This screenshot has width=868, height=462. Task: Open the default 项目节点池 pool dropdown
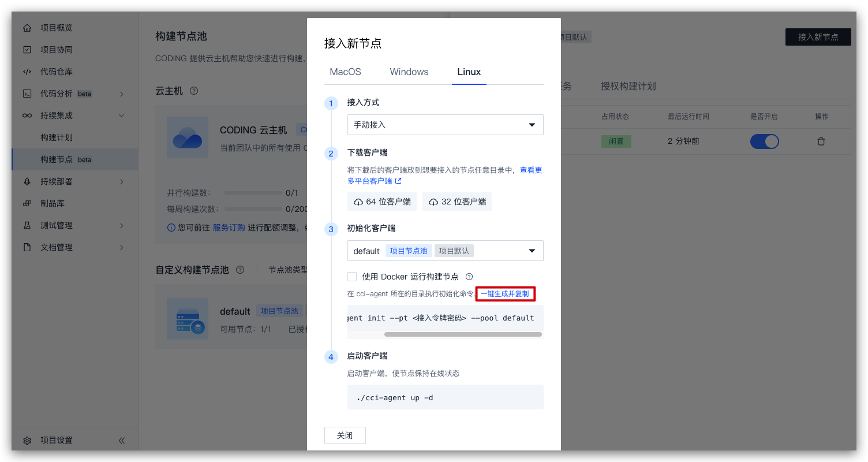446,251
